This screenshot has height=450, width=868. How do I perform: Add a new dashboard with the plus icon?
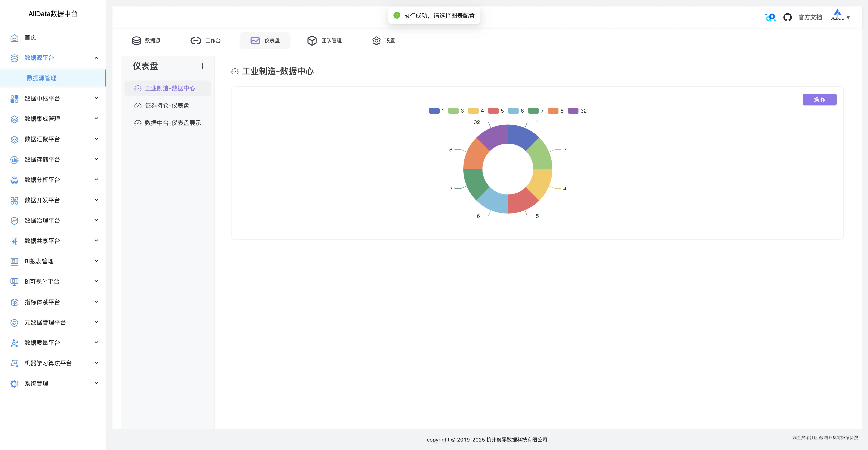202,66
